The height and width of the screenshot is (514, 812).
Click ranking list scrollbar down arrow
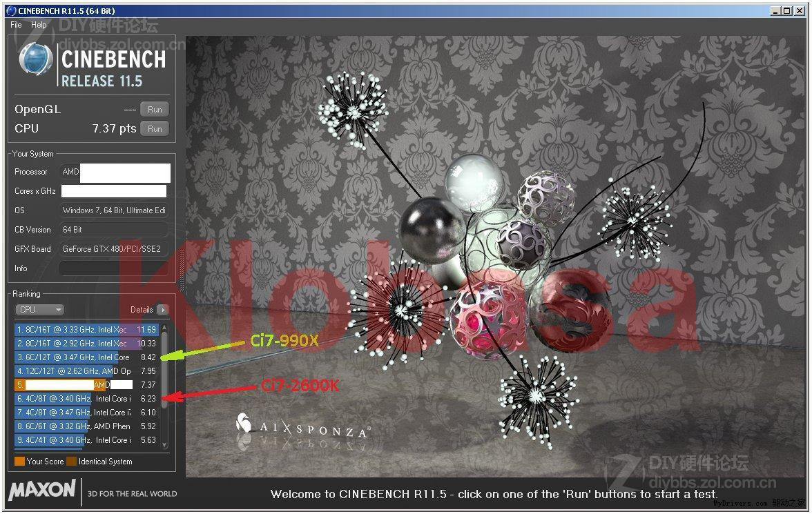point(164,444)
